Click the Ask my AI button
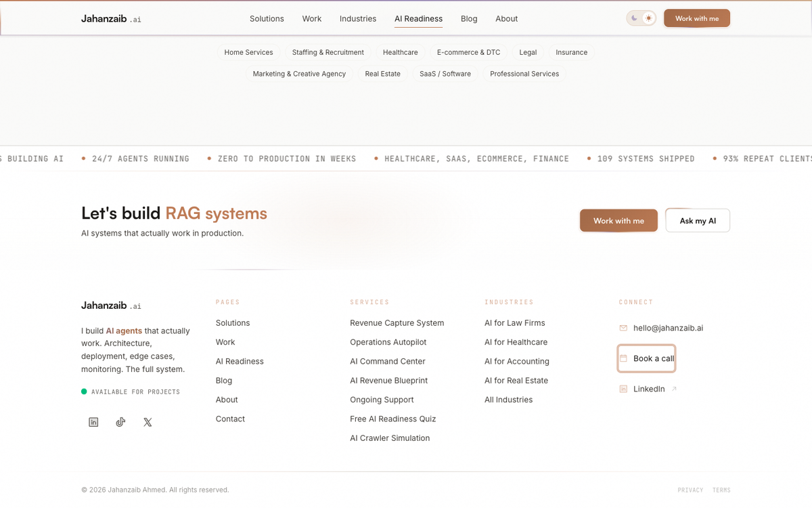The height and width of the screenshot is (508, 812). [698, 221]
